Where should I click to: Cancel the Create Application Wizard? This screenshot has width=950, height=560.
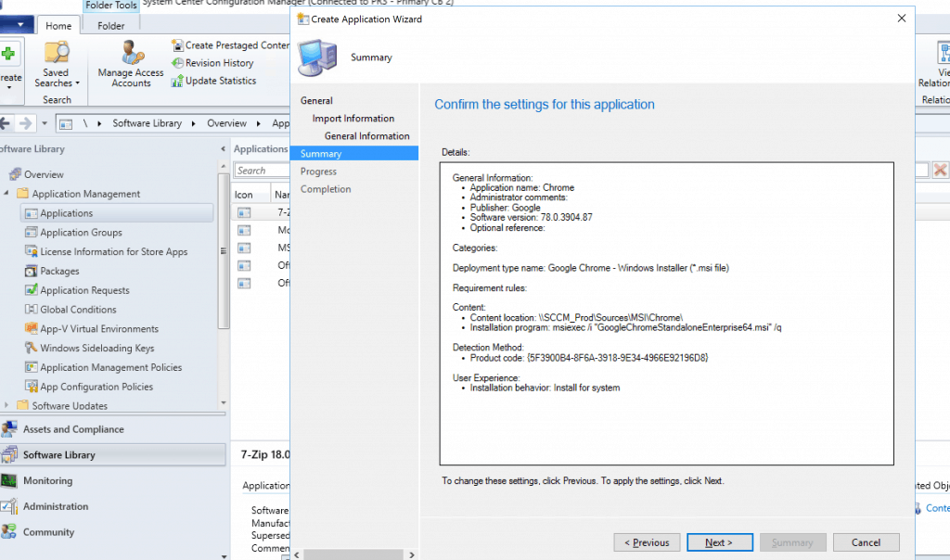point(866,542)
